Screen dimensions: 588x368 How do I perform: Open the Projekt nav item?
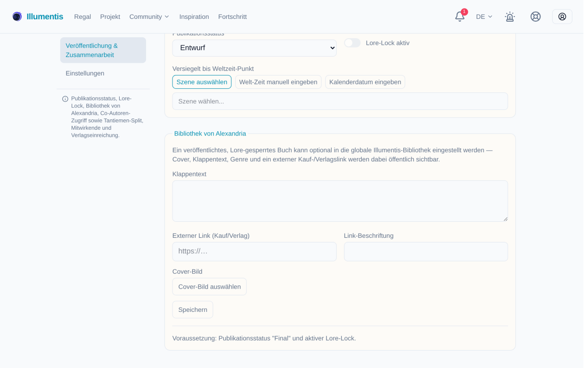point(111,17)
